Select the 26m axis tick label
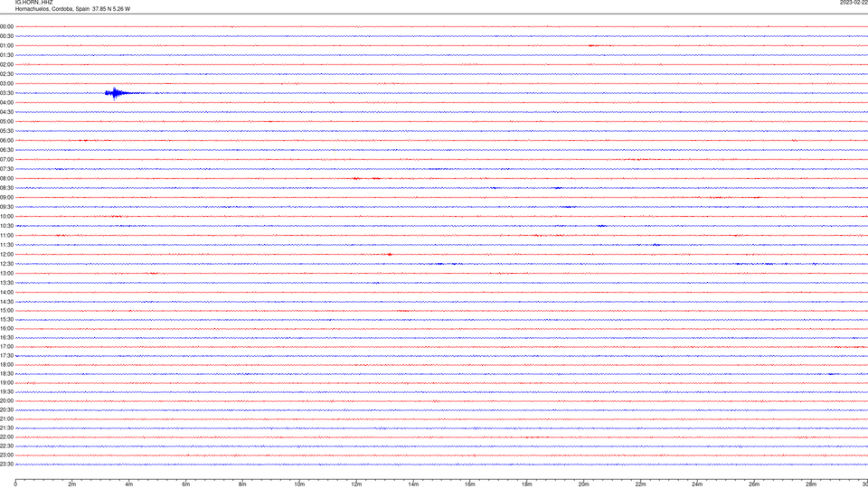This screenshot has height=488, width=868. pyautogui.click(x=754, y=484)
